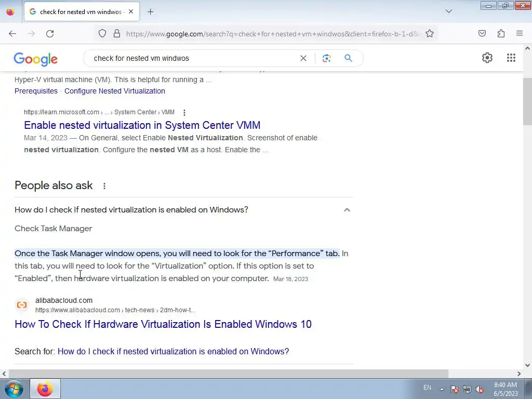Viewport: 532px width, 399px height.
Task: Click the scroll down arrow
Action: (527, 365)
